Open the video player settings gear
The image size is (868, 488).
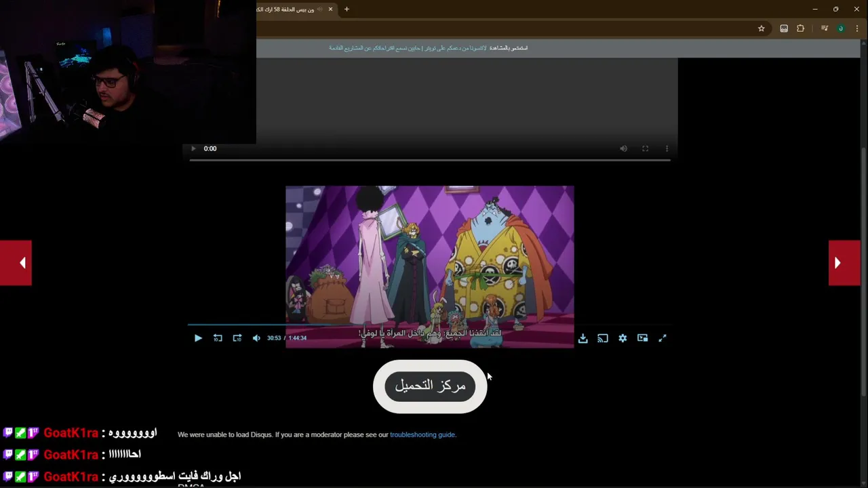coord(623,338)
